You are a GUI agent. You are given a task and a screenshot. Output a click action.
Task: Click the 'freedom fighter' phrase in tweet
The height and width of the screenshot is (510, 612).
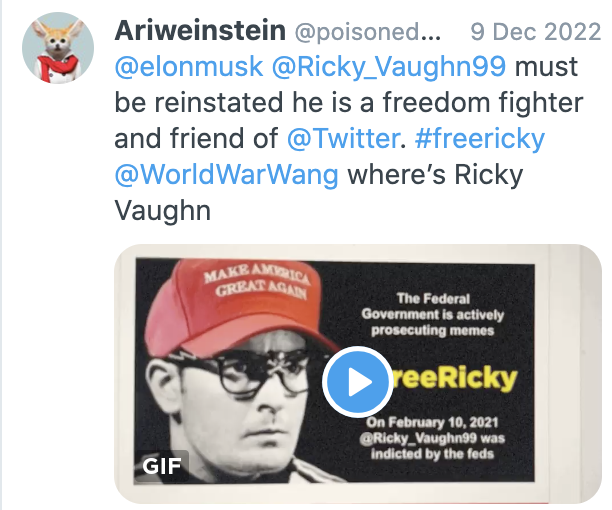pos(482,103)
